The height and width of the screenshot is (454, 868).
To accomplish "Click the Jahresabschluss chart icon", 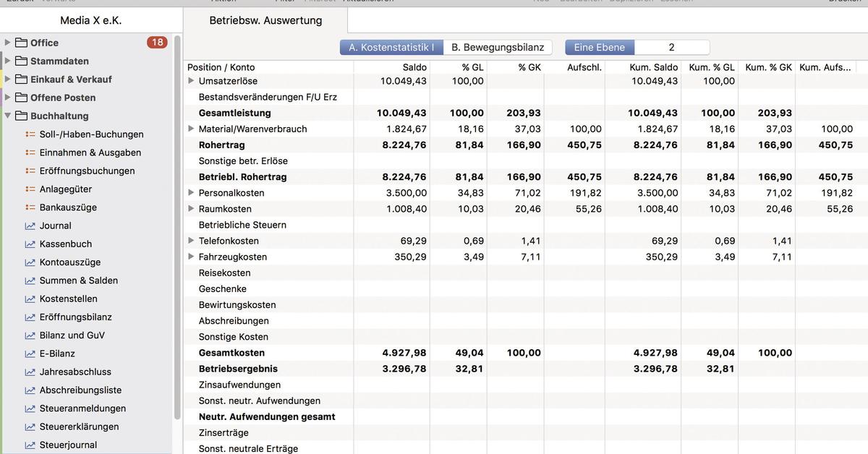I will tap(30, 372).
